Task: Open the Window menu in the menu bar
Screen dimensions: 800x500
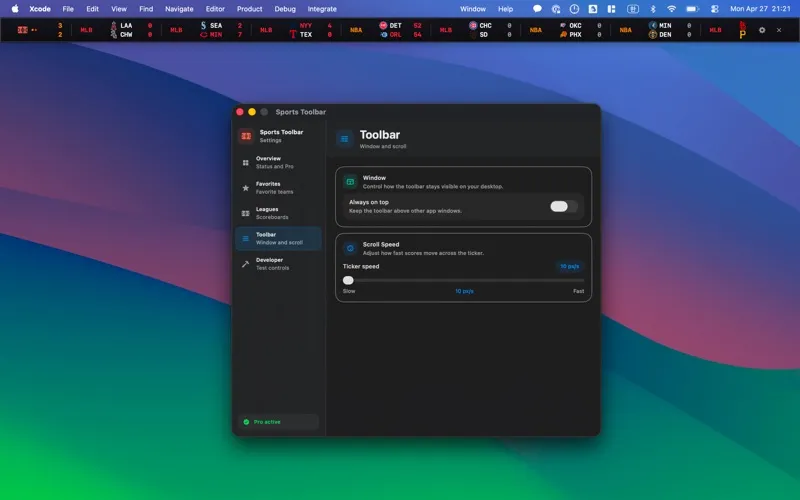Action: (x=473, y=9)
